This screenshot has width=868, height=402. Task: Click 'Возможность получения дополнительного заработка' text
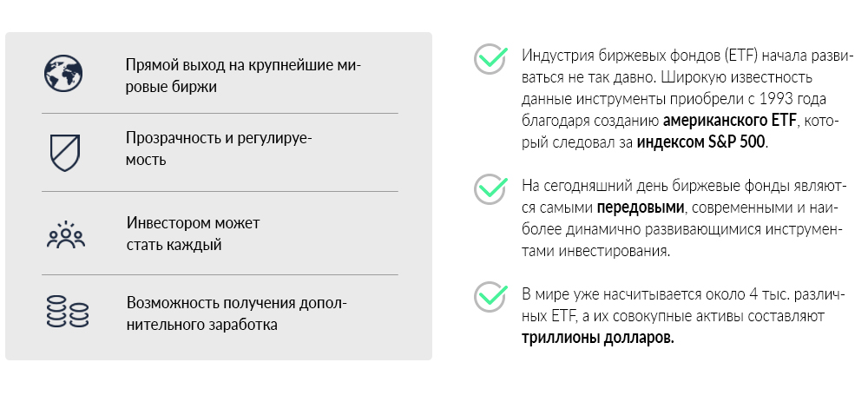(x=237, y=313)
